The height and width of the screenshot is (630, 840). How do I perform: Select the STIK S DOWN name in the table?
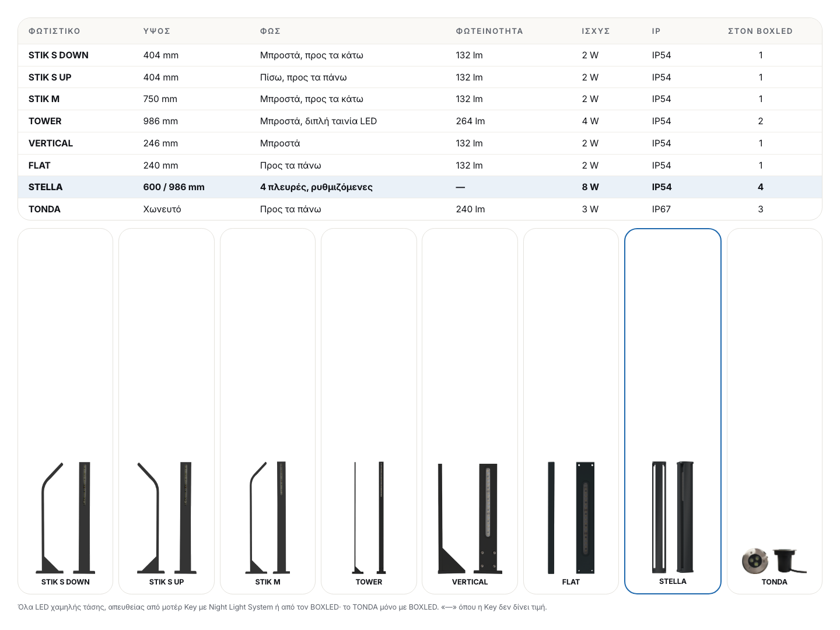58,55
